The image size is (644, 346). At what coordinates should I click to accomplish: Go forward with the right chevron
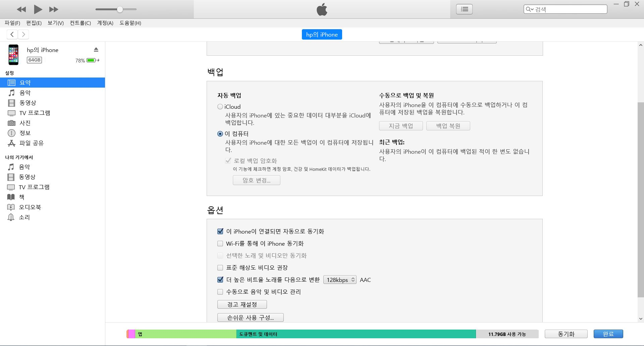click(23, 34)
